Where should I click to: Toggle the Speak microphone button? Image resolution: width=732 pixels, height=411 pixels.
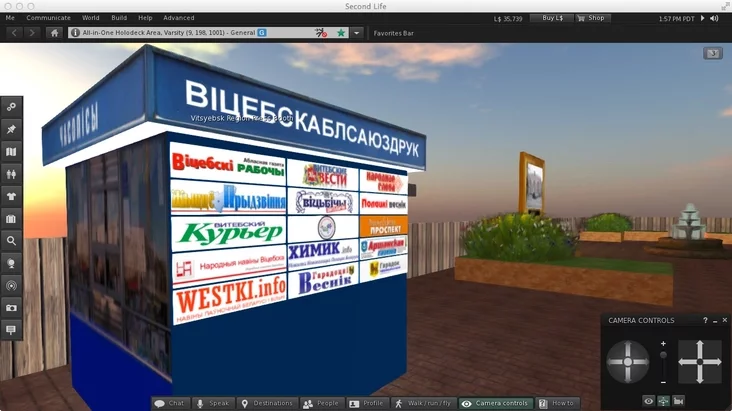213,404
